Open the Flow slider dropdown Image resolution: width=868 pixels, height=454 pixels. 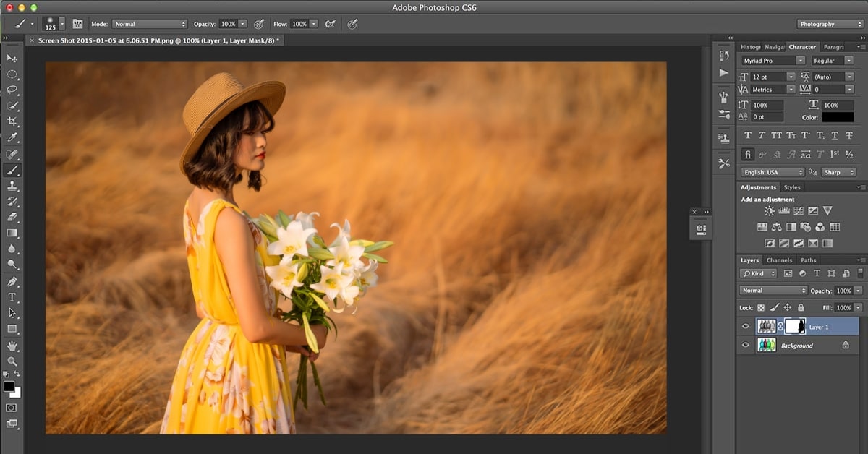[313, 24]
